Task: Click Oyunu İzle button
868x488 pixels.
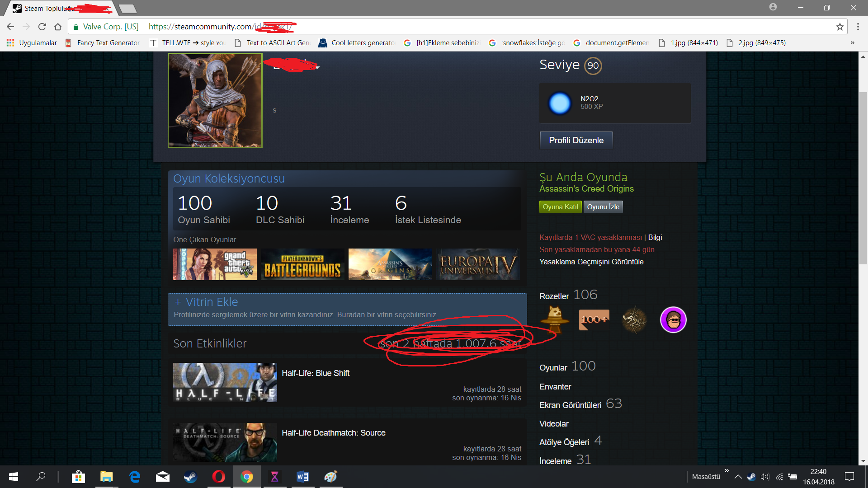Action: 603,207
